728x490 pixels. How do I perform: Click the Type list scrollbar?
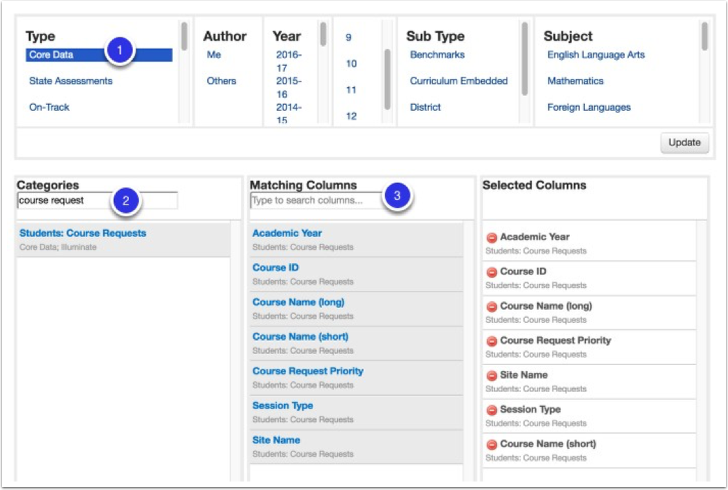click(x=184, y=36)
